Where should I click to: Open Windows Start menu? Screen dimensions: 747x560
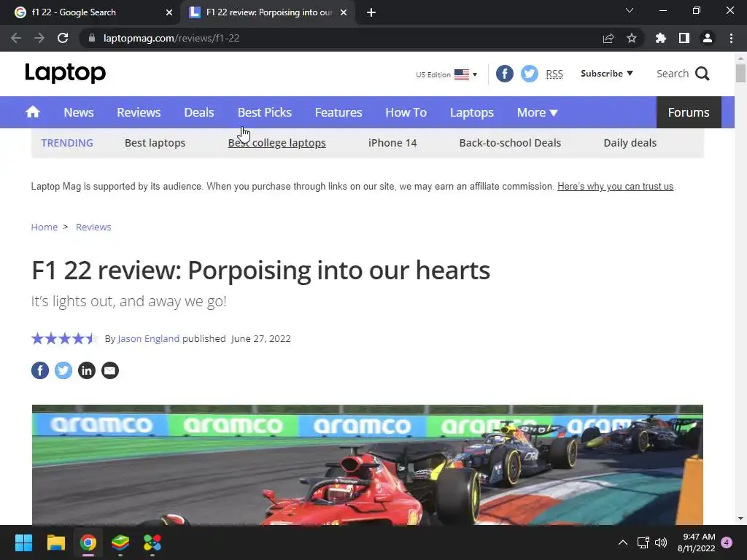pos(23,542)
